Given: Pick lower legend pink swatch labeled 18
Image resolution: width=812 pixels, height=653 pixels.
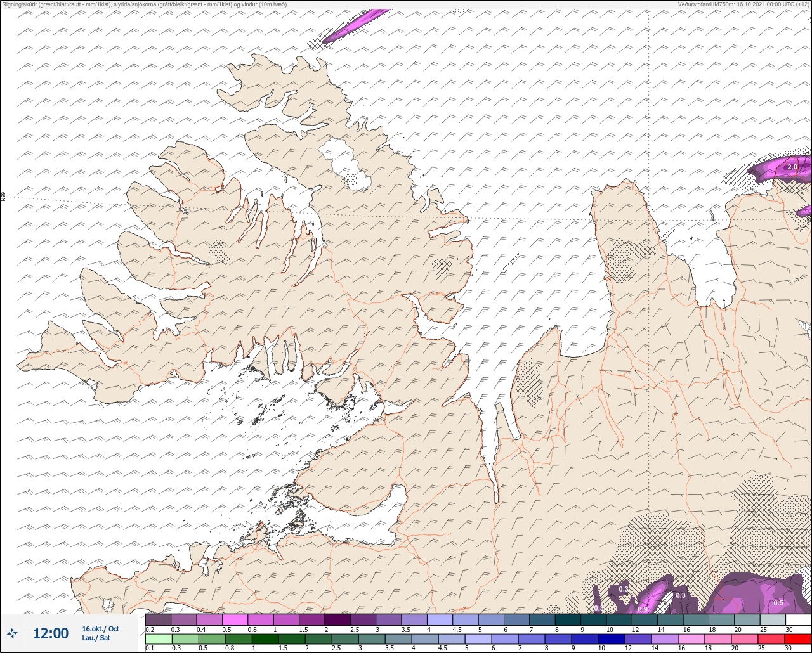Looking at the screenshot, I should 718,639.
